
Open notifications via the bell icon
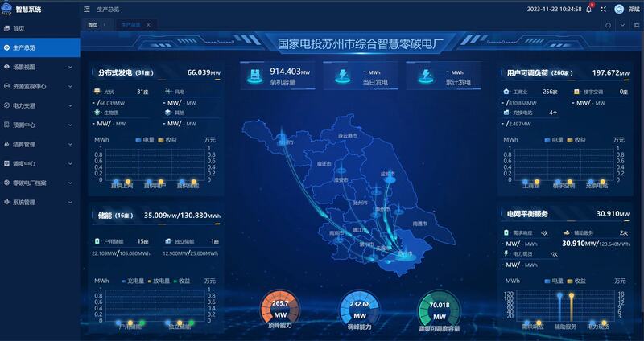click(x=588, y=9)
